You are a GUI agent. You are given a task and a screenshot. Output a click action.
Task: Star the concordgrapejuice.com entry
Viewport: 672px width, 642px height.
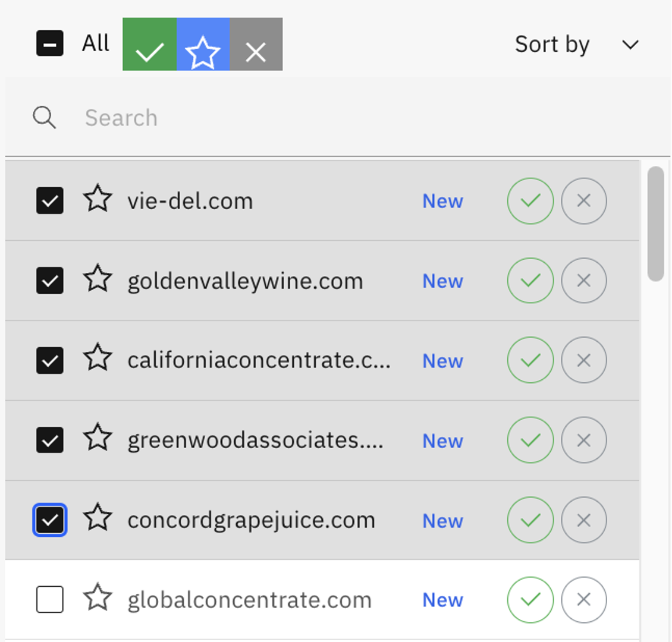(98, 518)
